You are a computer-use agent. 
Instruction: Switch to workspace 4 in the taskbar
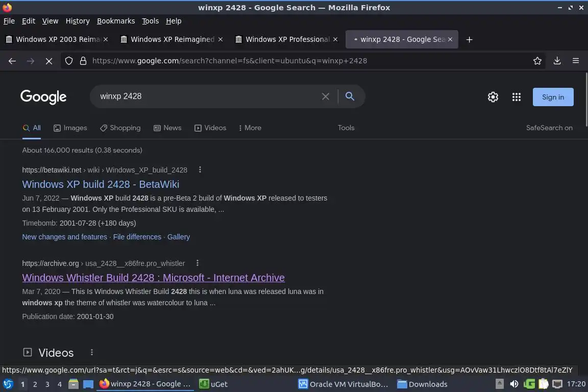point(59,384)
